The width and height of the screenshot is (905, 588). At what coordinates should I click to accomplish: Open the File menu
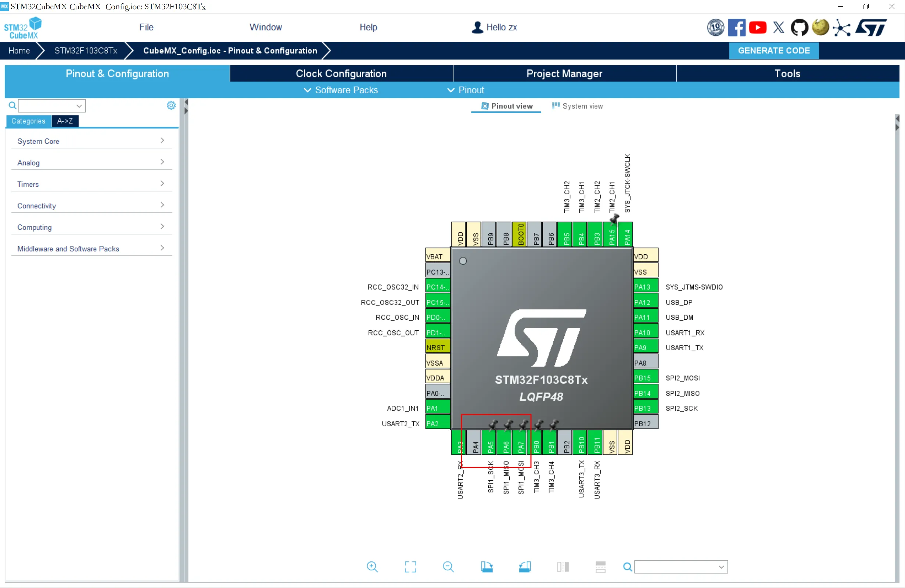(x=146, y=28)
